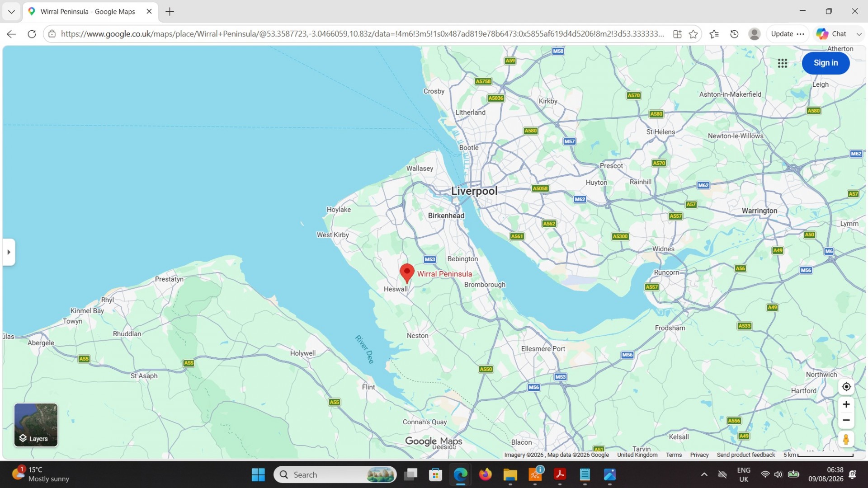Open Task View on the taskbar

click(410, 474)
